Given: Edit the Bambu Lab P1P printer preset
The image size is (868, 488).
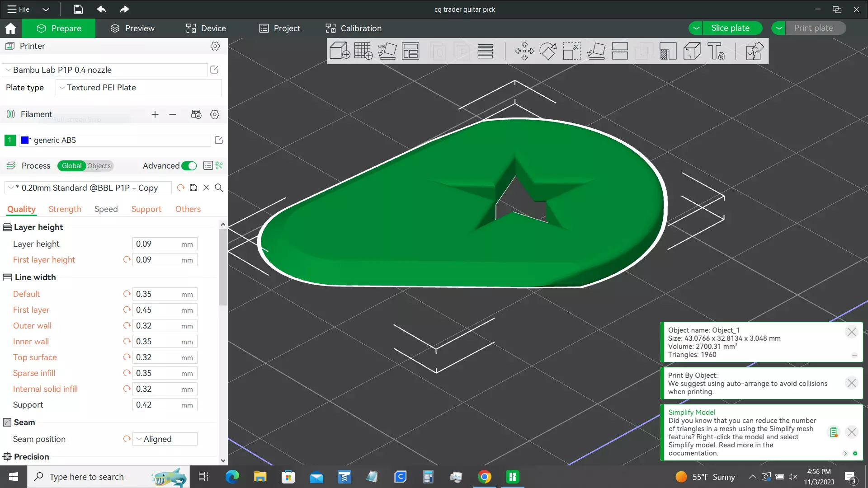Looking at the screenshot, I should point(214,70).
